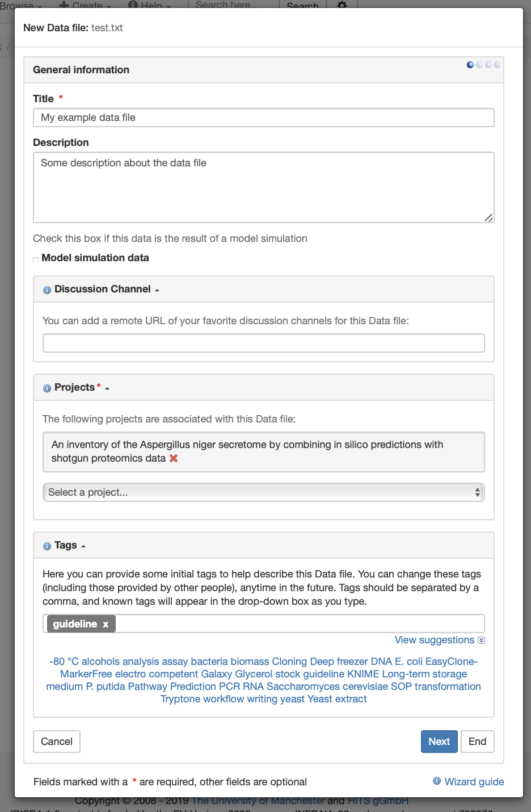Choose the 'RNA' suggested tag
The image size is (531, 812).
pos(253,687)
